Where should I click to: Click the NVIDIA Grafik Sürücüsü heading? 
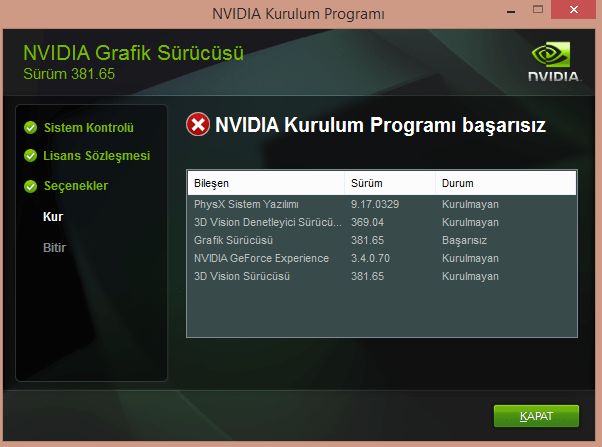pyautogui.click(x=133, y=53)
